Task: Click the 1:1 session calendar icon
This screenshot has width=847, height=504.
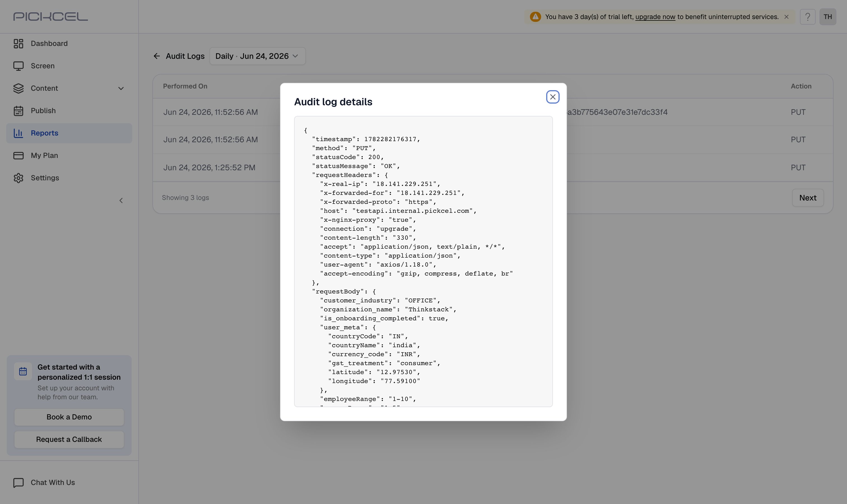Action: pos(23,371)
